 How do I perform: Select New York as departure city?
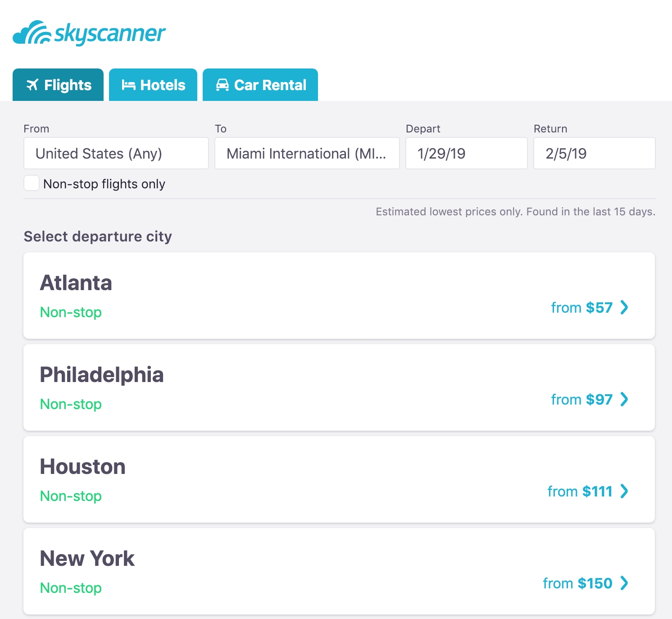(x=339, y=571)
